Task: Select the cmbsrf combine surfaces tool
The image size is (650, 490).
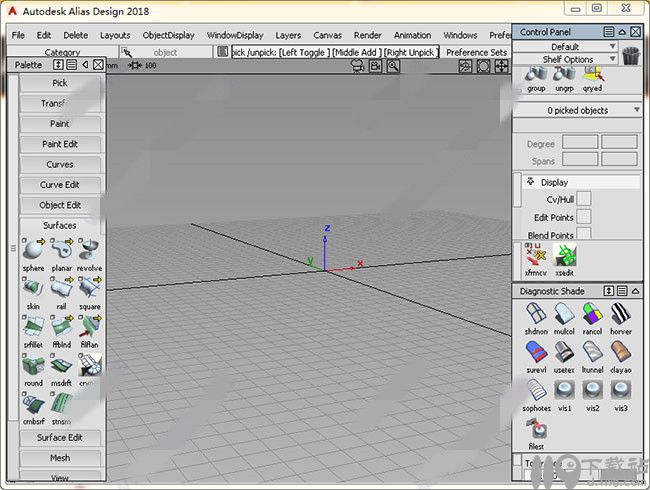Action: [x=33, y=403]
